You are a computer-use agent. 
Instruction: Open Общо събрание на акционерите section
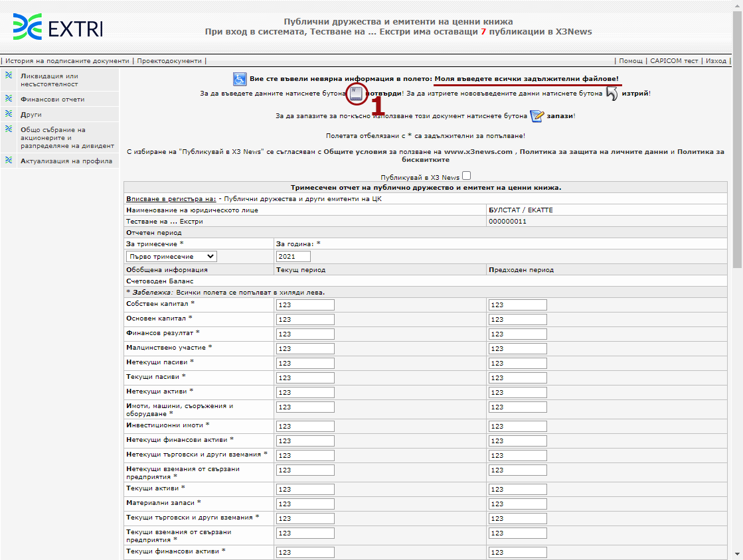tap(67, 138)
